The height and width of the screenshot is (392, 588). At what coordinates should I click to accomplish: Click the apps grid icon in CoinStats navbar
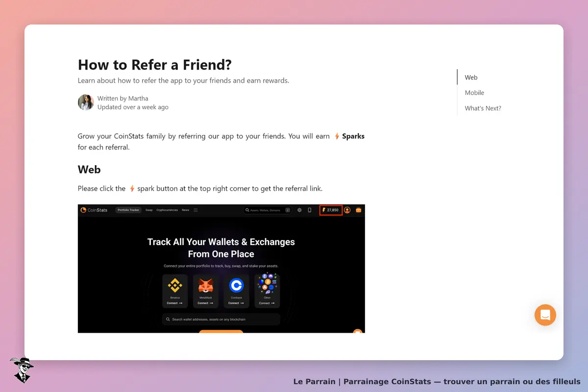coord(196,210)
